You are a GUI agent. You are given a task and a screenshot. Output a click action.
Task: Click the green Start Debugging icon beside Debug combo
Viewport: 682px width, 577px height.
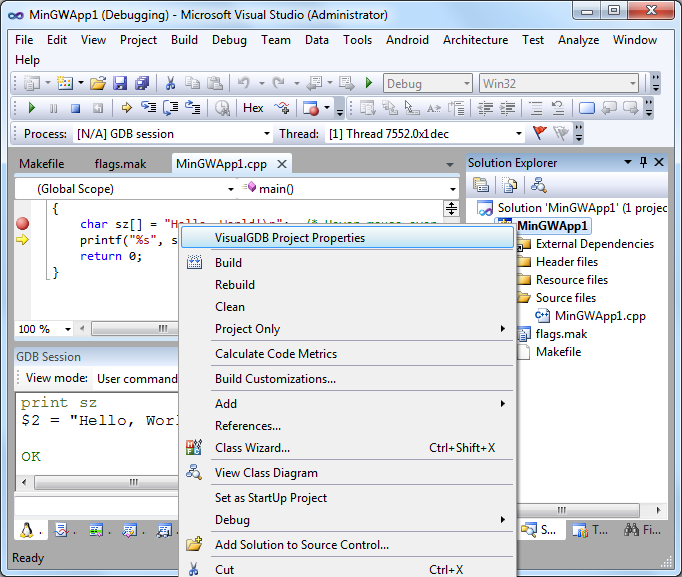(x=369, y=83)
